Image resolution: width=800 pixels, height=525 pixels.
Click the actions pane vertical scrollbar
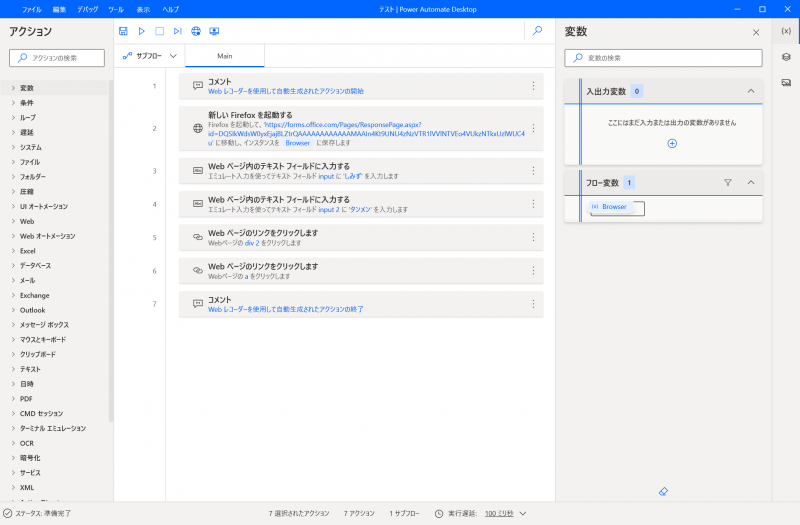111,250
